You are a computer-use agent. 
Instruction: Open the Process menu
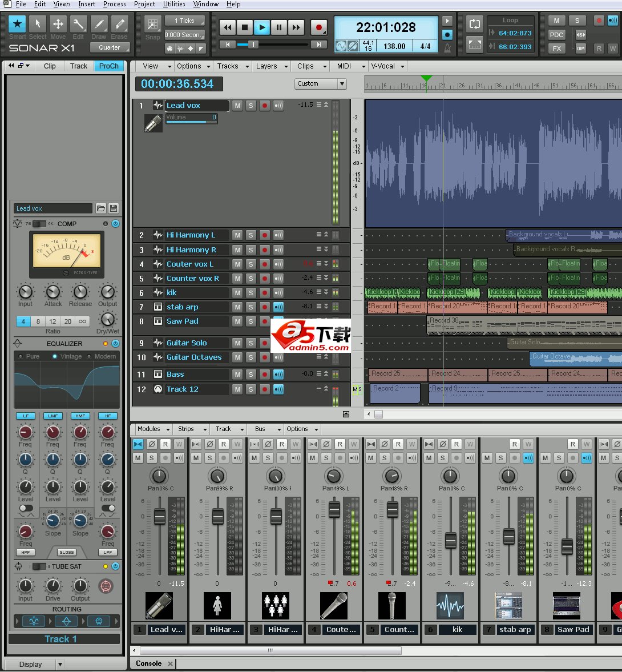coord(114,4)
